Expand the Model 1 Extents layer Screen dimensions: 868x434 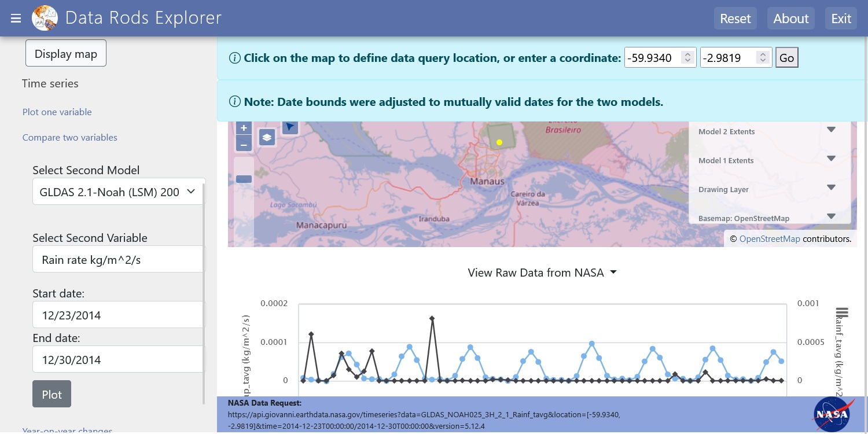point(831,159)
